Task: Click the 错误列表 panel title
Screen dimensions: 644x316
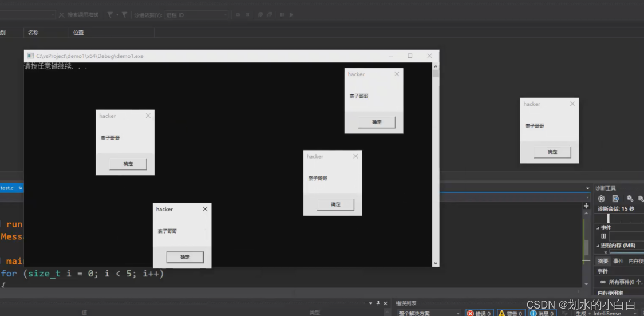Action: coord(406,303)
